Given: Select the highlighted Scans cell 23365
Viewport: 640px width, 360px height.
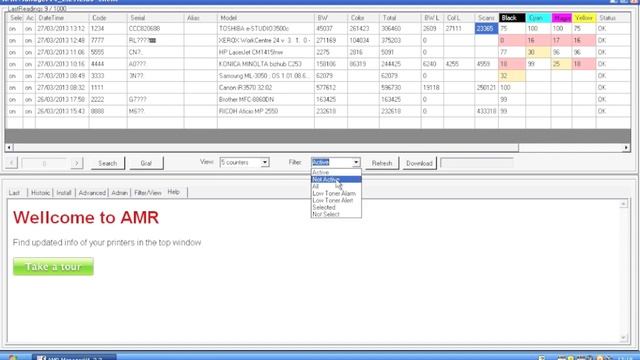Looking at the screenshot, I should (486, 29).
